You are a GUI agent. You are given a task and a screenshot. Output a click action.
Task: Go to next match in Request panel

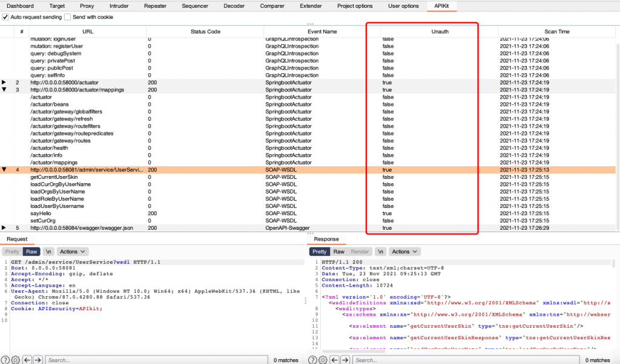click(38, 360)
